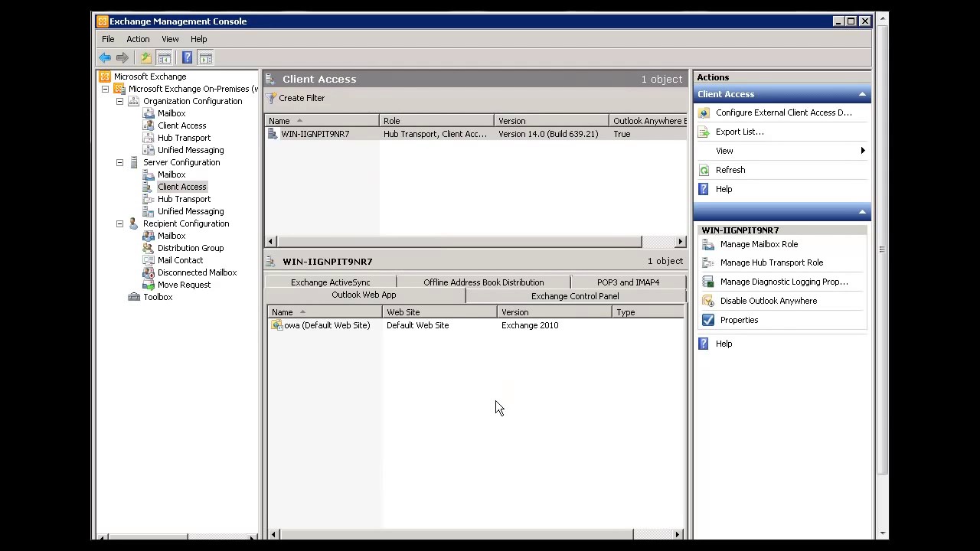
Task: Click Disable Outlook Anywhere action
Action: (x=768, y=301)
